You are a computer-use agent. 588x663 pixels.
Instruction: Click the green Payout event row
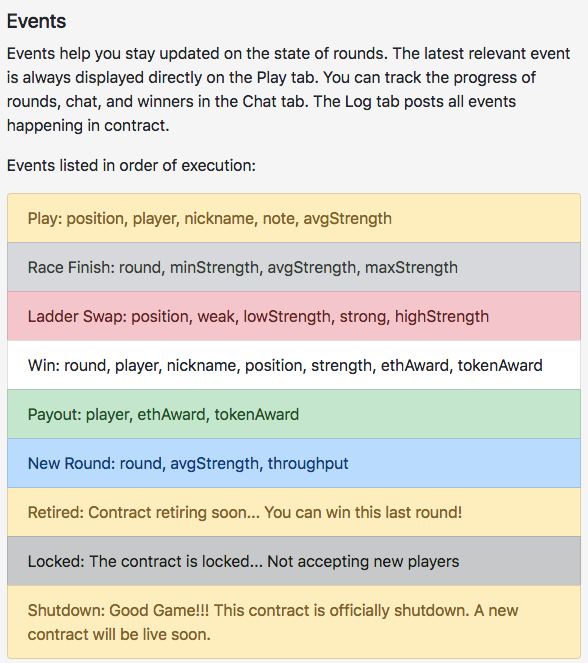coord(294,414)
